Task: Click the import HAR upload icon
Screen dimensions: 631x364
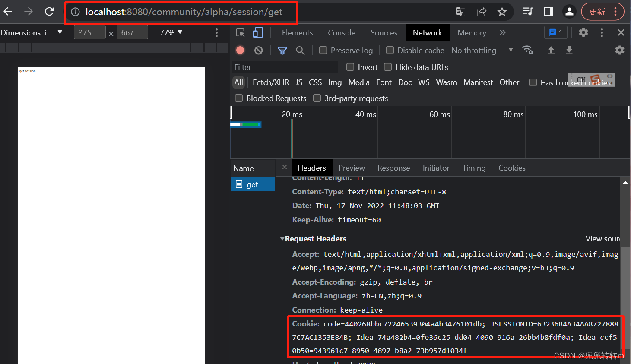Action: (x=551, y=51)
